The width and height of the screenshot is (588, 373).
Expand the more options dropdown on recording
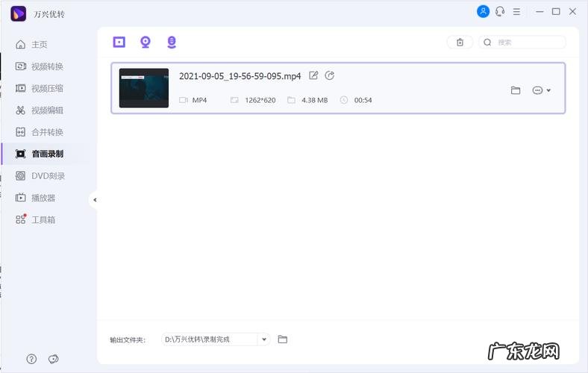(542, 90)
